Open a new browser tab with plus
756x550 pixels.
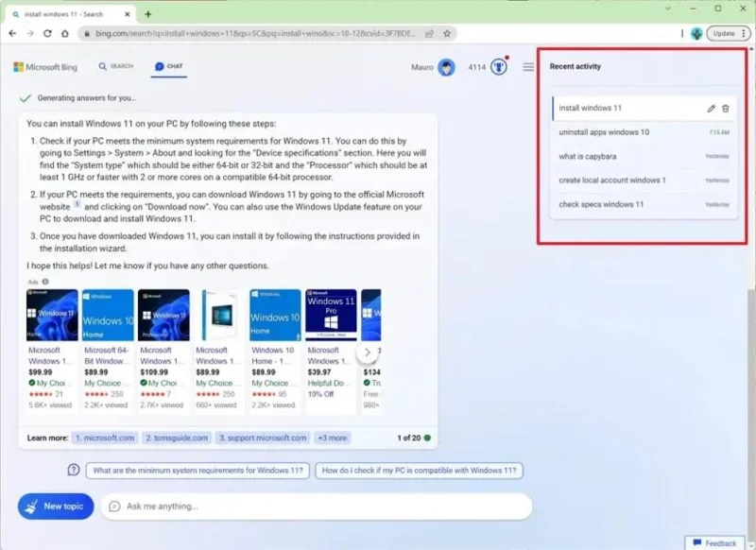click(148, 14)
